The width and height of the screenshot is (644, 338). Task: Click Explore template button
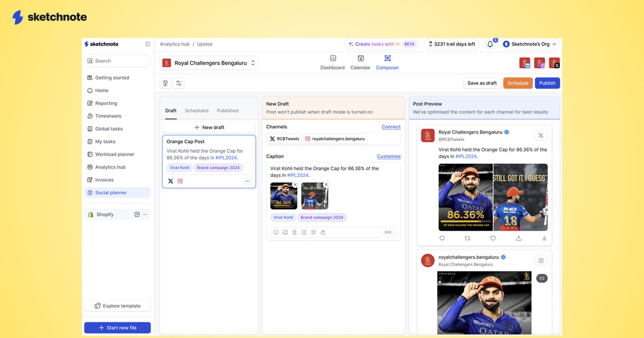click(117, 306)
